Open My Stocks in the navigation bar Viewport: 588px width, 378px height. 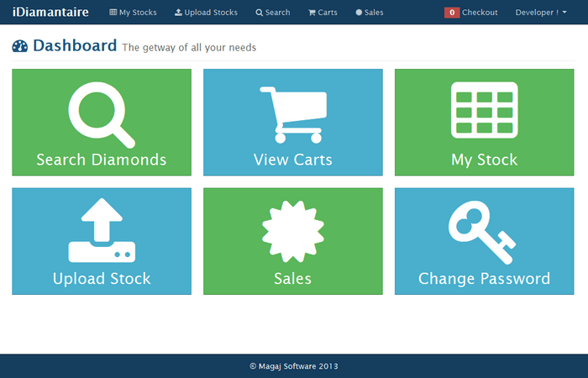[x=133, y=13]
